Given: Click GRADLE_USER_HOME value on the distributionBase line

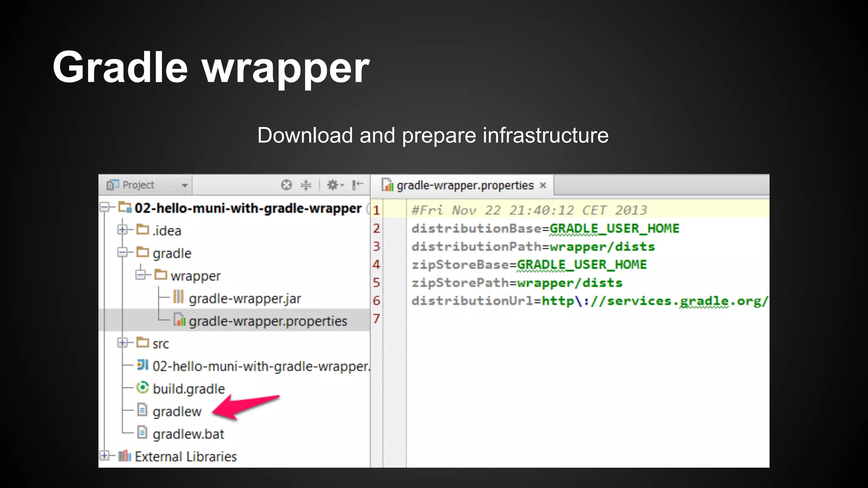Looking at the screenshot, I should coord(615,228).
